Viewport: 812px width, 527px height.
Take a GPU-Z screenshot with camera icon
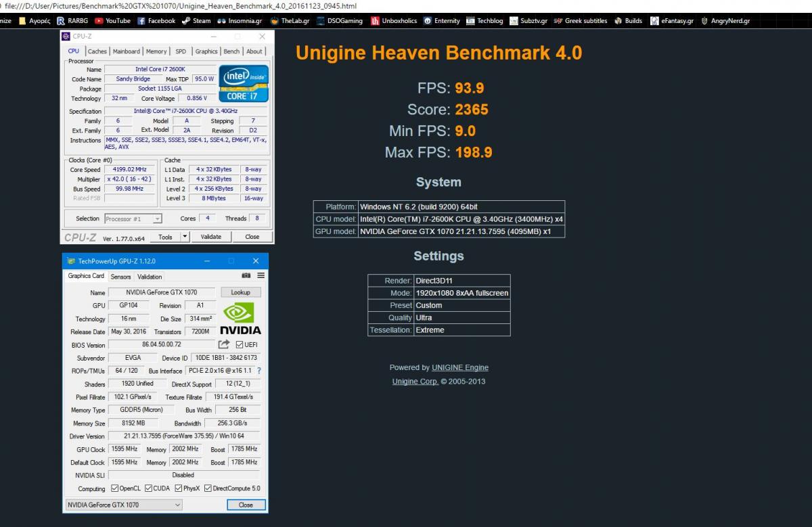coord(246,276)
